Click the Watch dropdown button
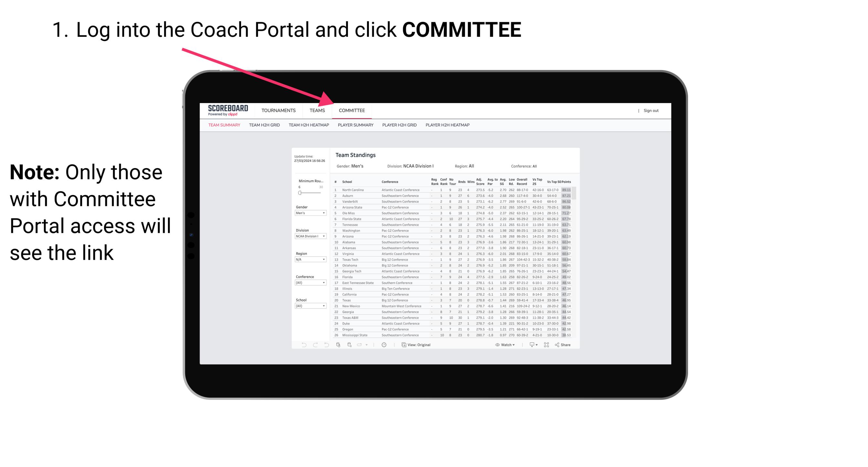 pos(503,345)
